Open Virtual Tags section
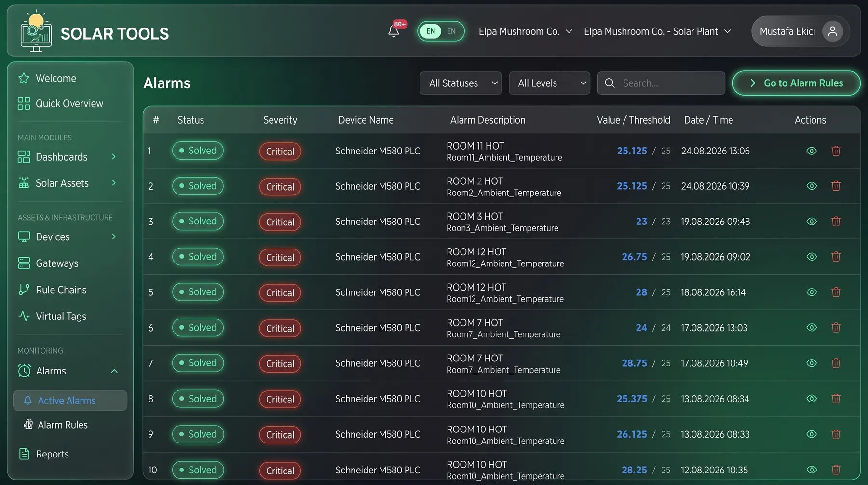868x485 pixels. (x=61, y=316)
